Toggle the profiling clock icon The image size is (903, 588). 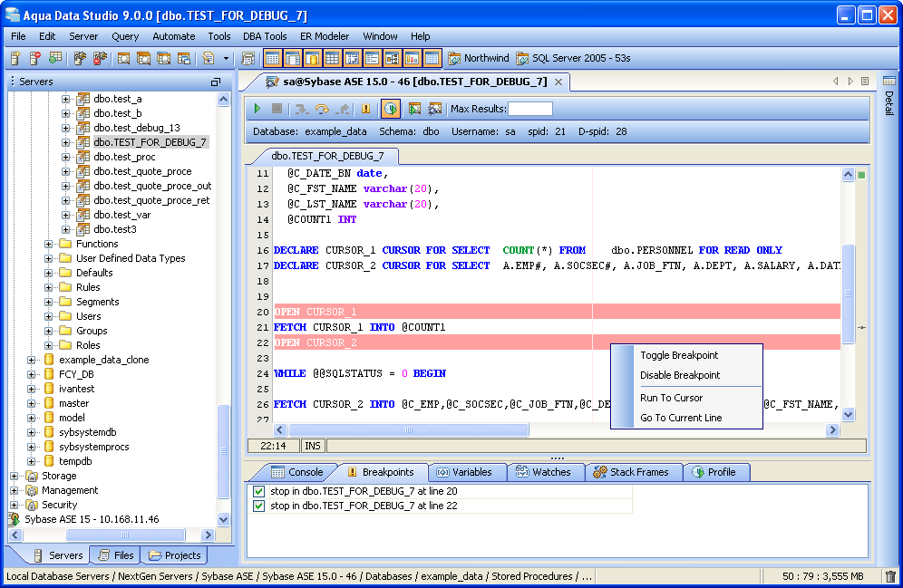pos(391,109)
